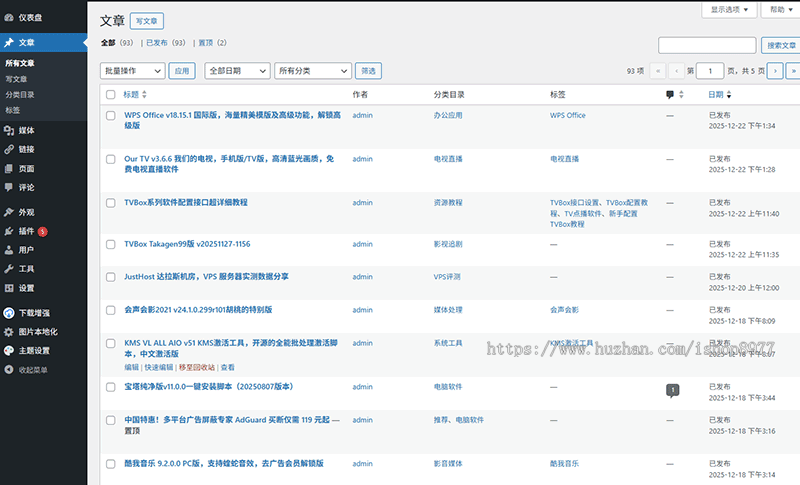This screenshot has width=800, height=485.
Task: Tick checkbox for TVBox系列软件配置接口 post
Action: (111, 203)
